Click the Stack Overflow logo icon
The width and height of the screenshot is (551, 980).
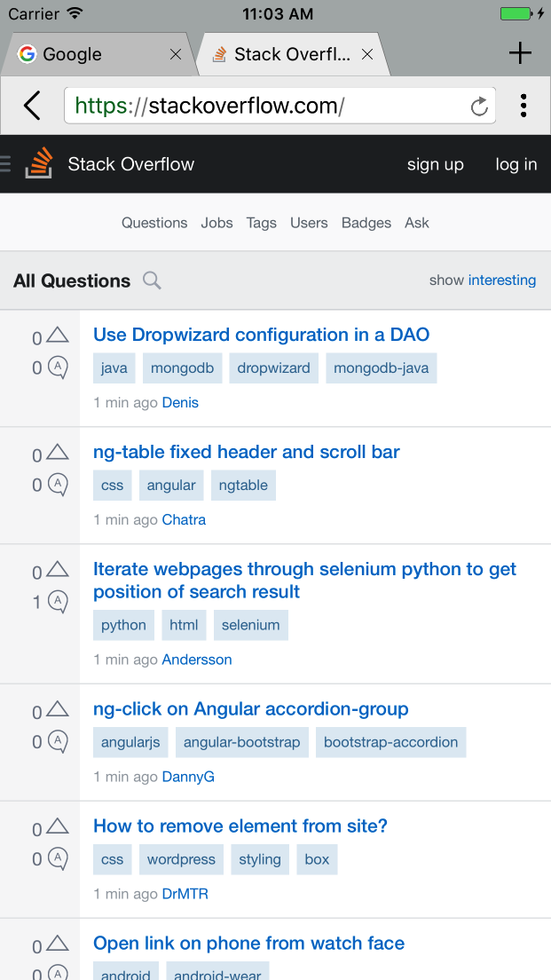coord(39,163)
